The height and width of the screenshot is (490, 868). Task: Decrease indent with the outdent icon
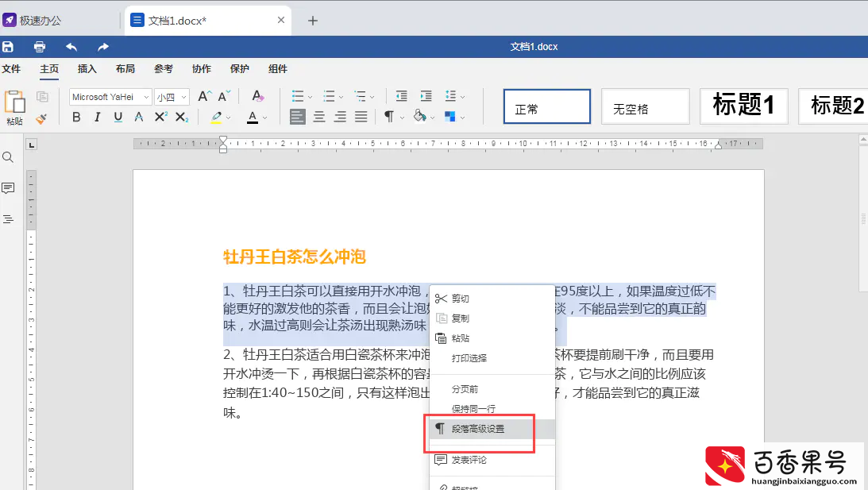point(401,96)
